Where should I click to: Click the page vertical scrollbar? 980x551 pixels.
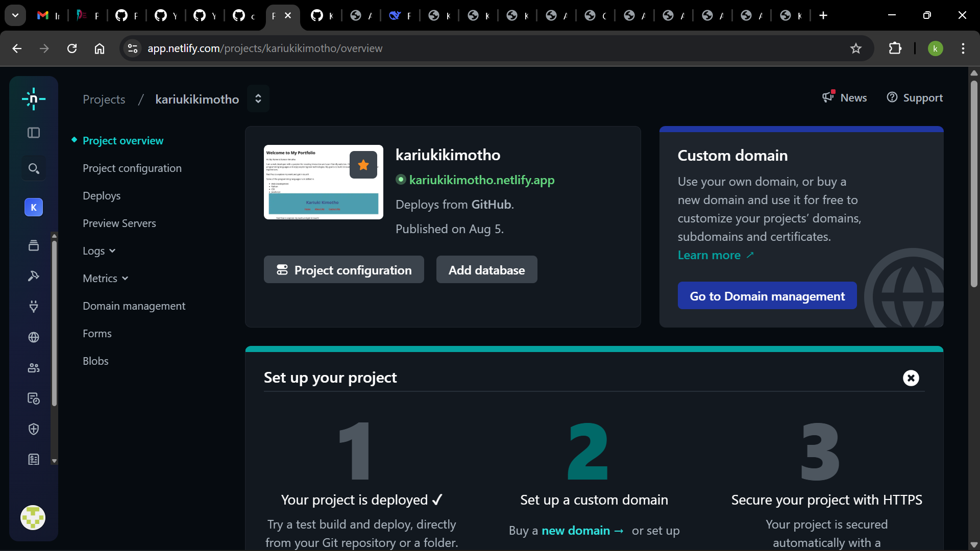point(974,184)
